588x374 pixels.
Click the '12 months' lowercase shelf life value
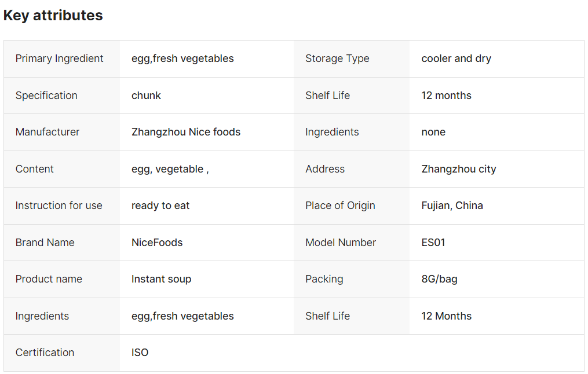click(446, 96)
